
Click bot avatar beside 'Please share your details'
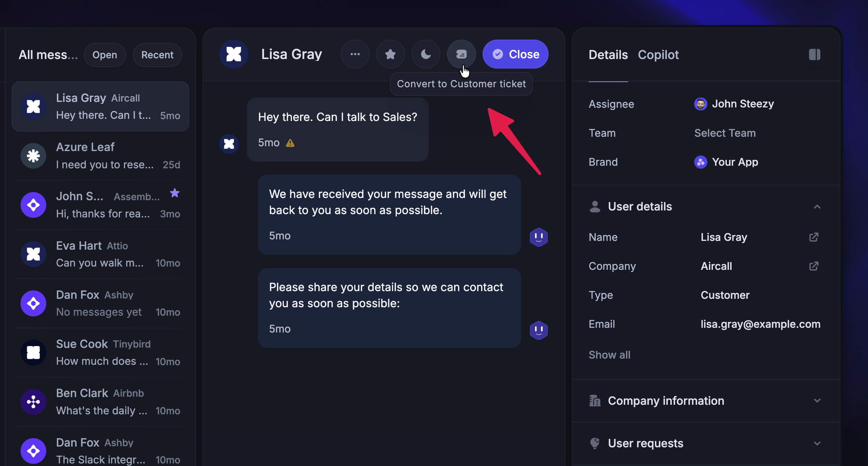click(x=539, y=330)
